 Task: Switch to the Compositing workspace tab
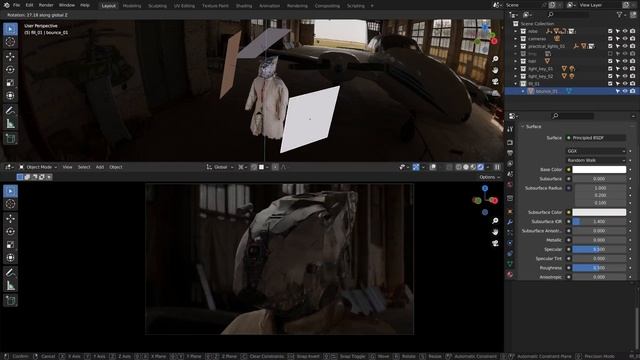tap(327, 6)
